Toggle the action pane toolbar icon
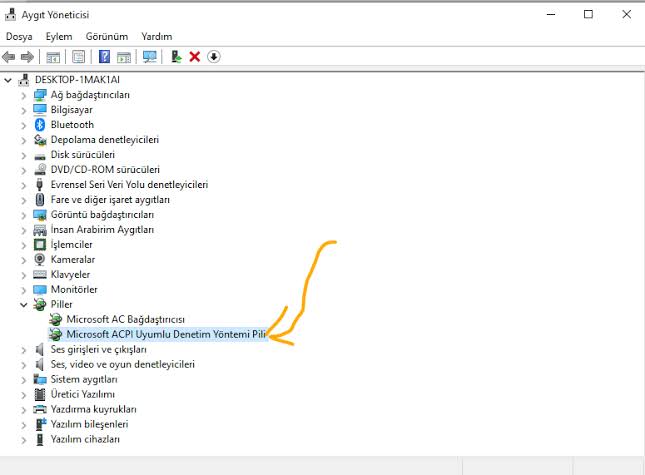The width and height of the screenshot is (645, 475). pyautogui.click(x=124, y=57)
